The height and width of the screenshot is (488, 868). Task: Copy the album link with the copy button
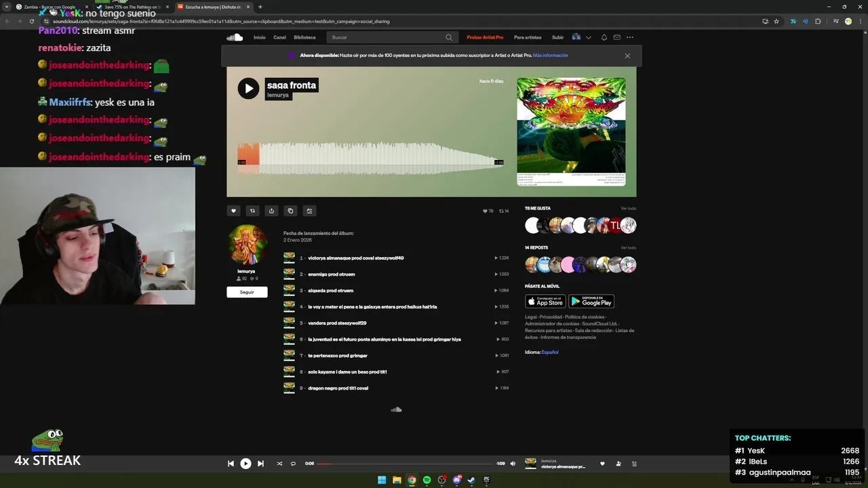290,211
